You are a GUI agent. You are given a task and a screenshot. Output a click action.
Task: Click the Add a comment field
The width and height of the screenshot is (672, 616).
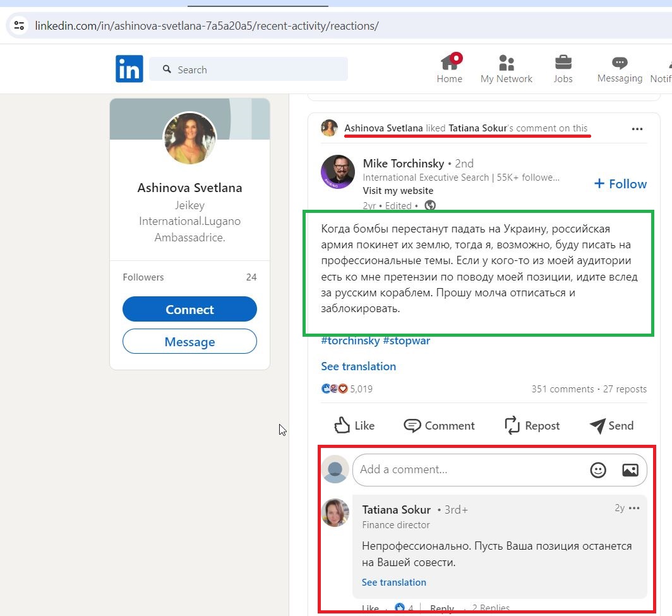500,470
